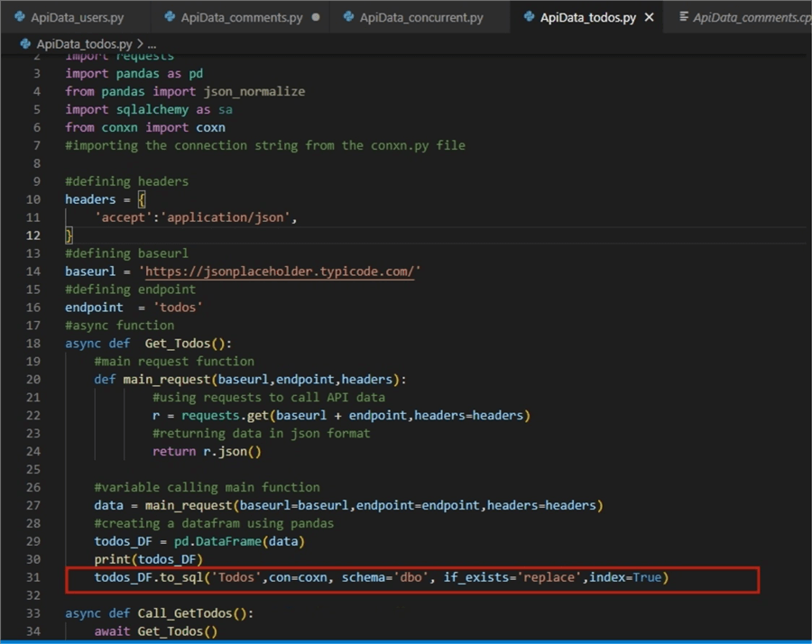This screenshot has width=812, height=644.
Task: Click the Python icon in the breadcrumb bar
Action: coord(24,41)
